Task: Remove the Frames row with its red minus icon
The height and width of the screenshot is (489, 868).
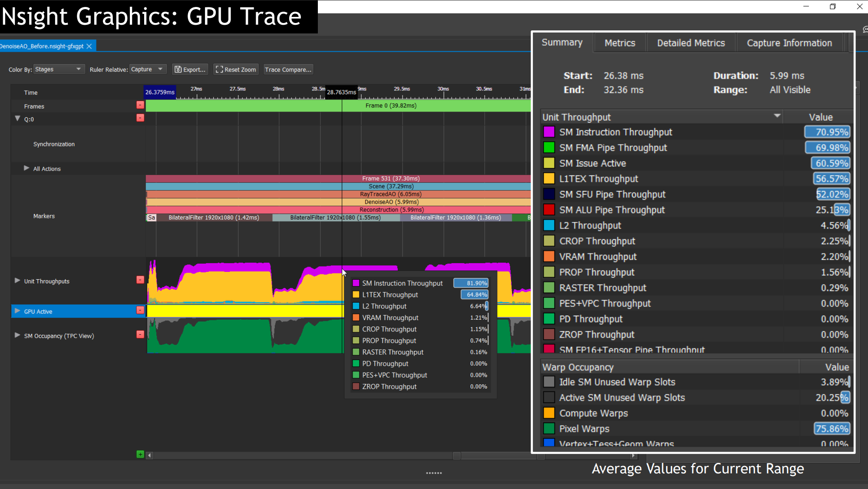Action: (140, 105)
